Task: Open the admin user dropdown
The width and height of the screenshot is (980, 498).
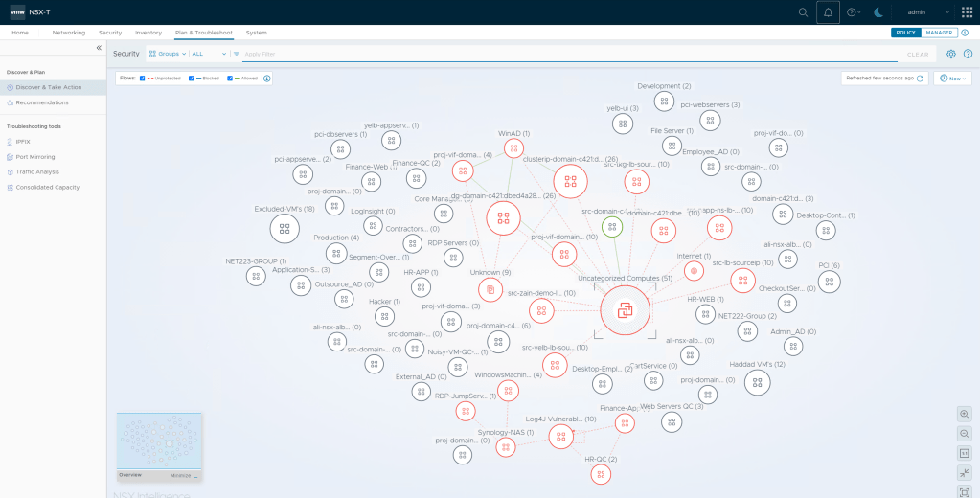Action: [927, 12]
